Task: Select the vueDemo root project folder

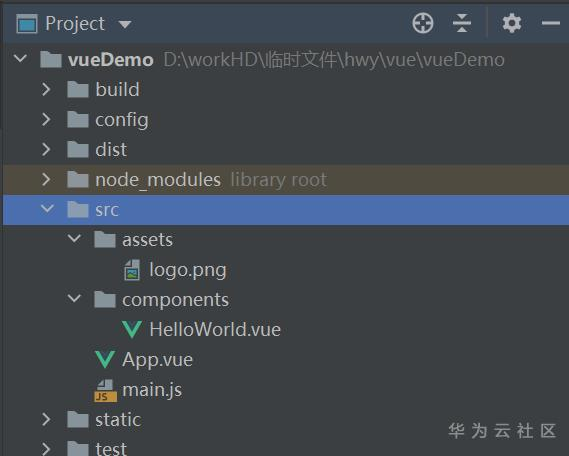Action: [111, 60]
